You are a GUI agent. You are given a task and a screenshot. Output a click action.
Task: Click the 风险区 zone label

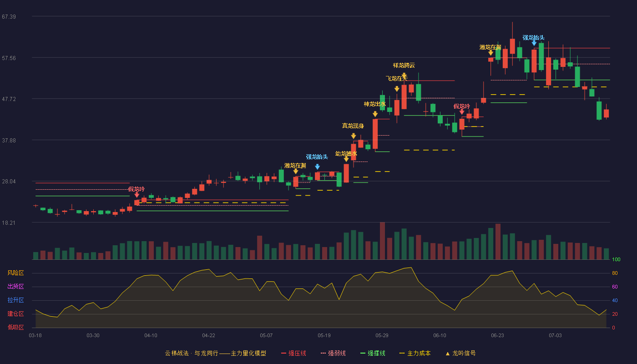pos(15,273)
